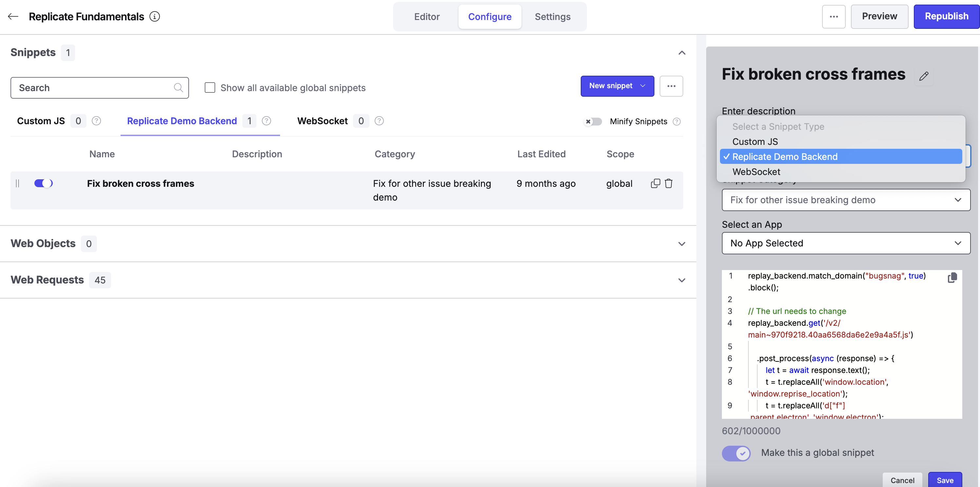Screen dimensions: 980x487
Task: Click the Preview button
Action: 879,17
